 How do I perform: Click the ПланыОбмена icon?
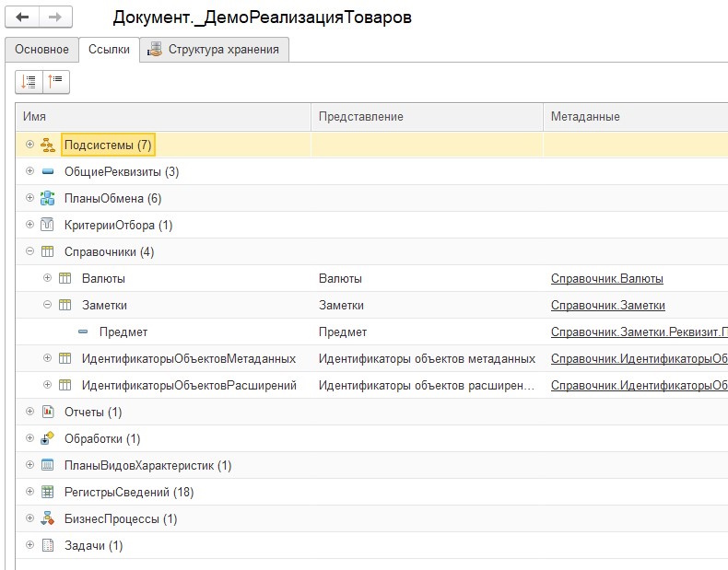tap(47, 199)
